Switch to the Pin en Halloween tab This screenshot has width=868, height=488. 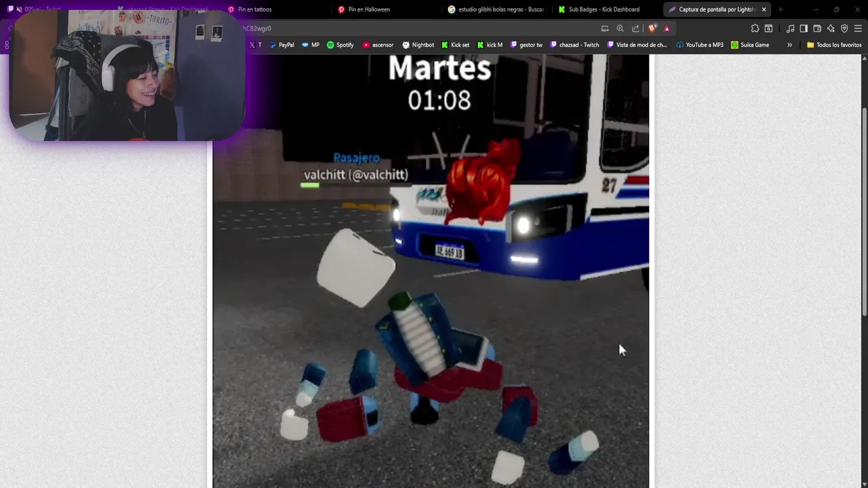(x=387, y=9)
